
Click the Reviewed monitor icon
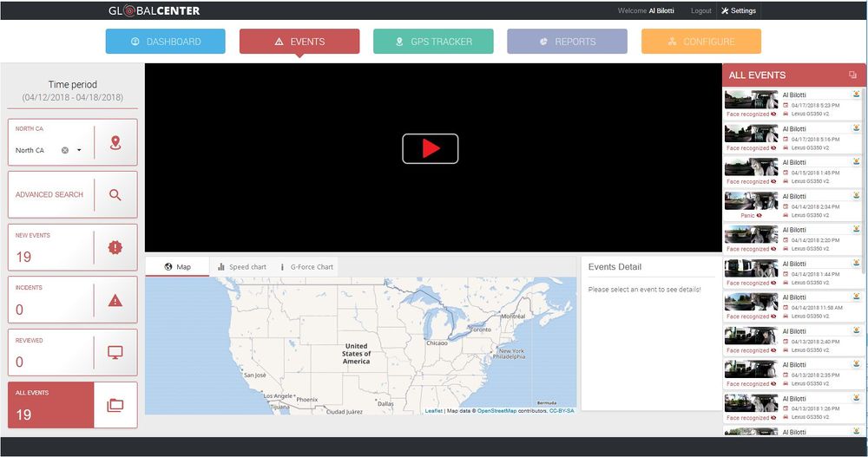tap(115, 352)
